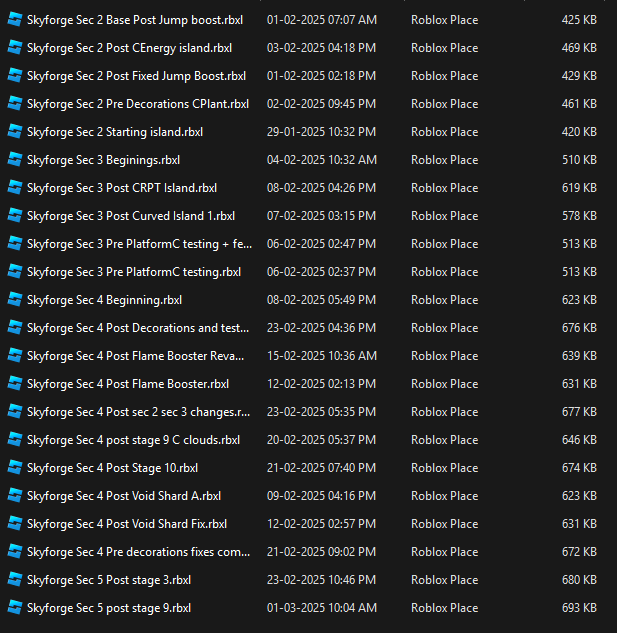617x633 pixels.
Task: Select file name Skyforge Sec 2 Post CEnergy island.rbxl
Action: click(129, 48)
